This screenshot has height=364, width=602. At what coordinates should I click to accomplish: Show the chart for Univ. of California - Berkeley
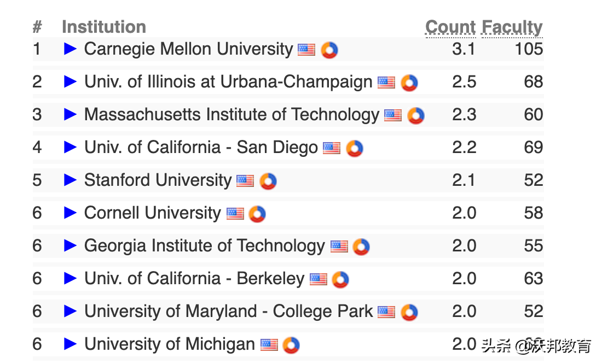340,279
